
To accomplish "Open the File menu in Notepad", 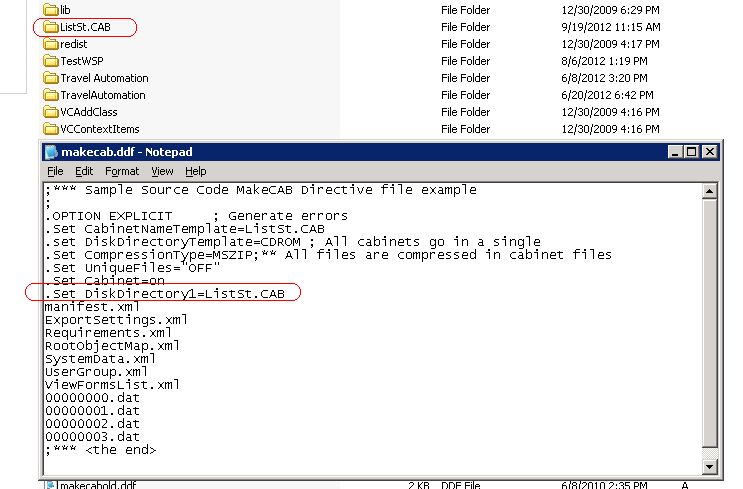I will coord(55,172).
